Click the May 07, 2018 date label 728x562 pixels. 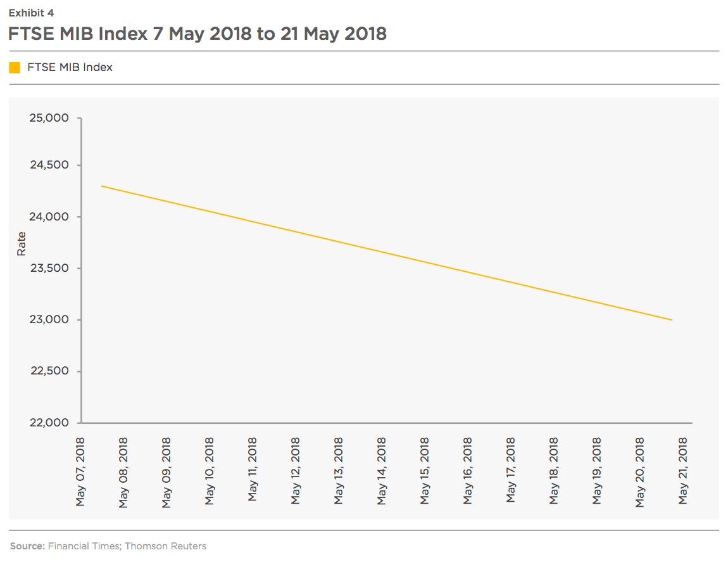coord(80,472)
